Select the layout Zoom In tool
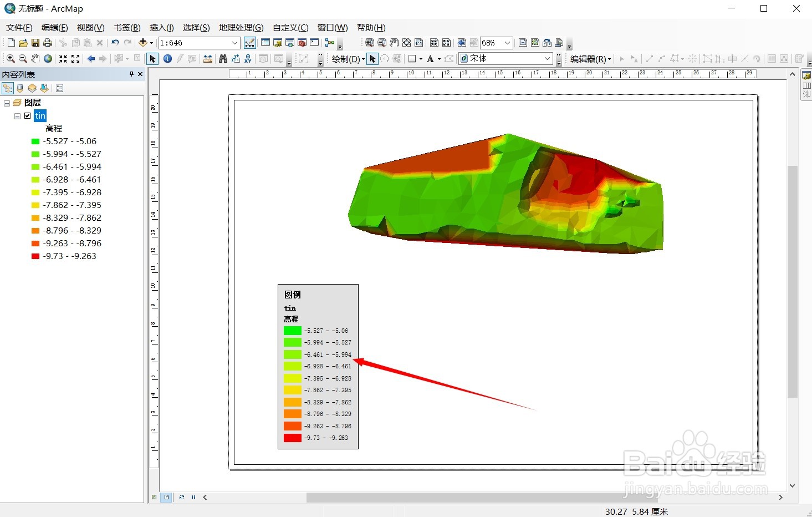 369,43
